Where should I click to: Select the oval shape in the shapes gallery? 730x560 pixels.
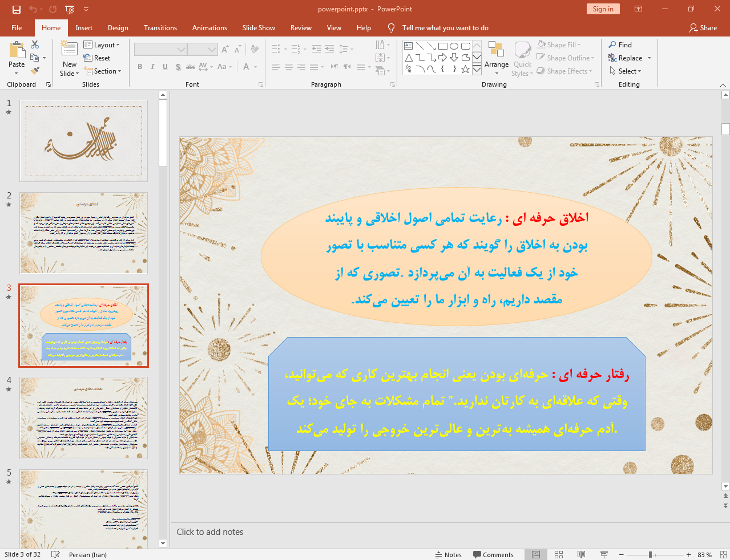pyautogui.click(x=454, y=46)
